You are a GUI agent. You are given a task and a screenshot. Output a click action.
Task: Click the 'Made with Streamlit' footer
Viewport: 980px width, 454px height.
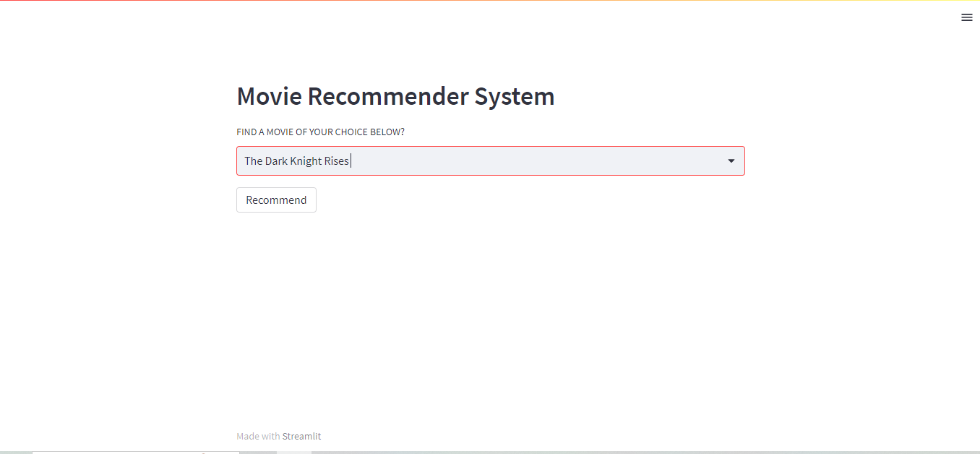click(x=278, y=436)
